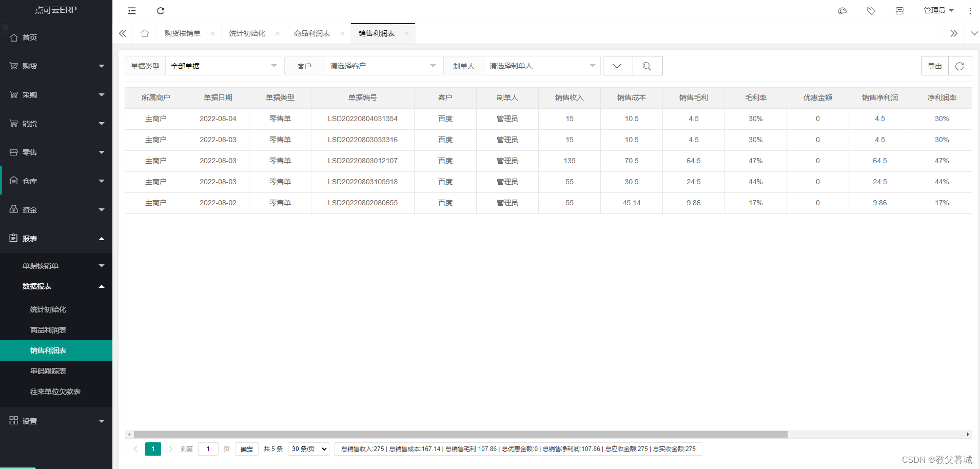The image size is (980, 469).
Task: Open 销售利润表 in sidebar
Action: coord(56,350)
